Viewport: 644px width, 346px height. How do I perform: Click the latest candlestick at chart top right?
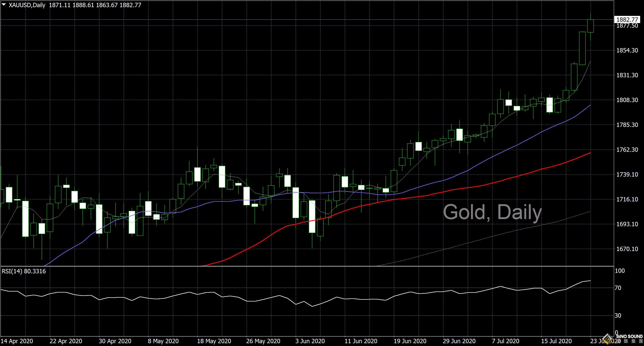tap(591, 26)
